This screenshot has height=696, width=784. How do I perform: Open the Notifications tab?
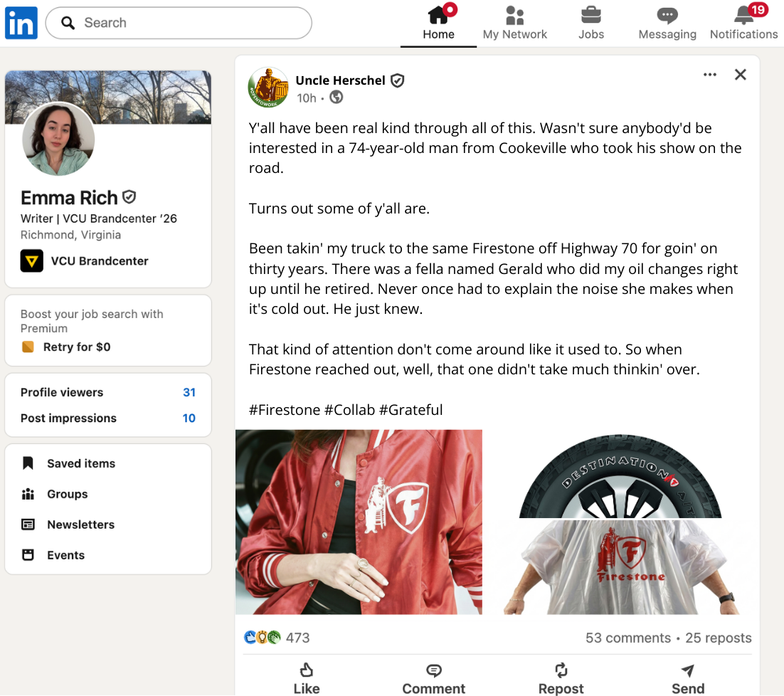(743, 23)
